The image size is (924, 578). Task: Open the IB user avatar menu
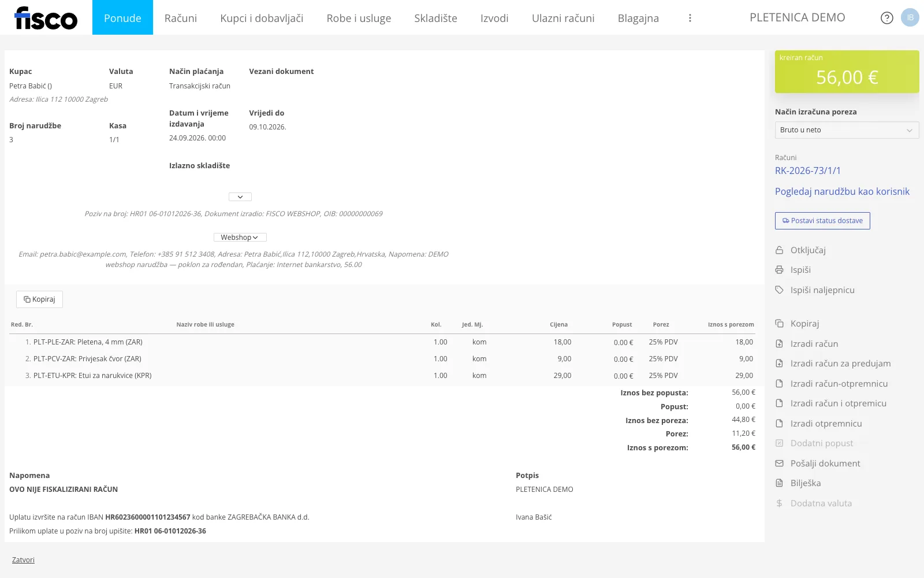tap(910, 17)
